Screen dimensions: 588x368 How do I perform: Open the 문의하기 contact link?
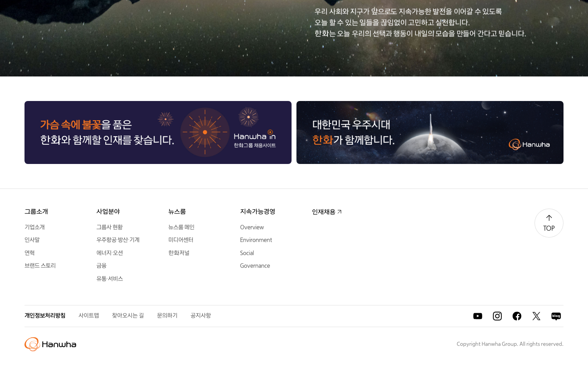[x=167, y=315]
